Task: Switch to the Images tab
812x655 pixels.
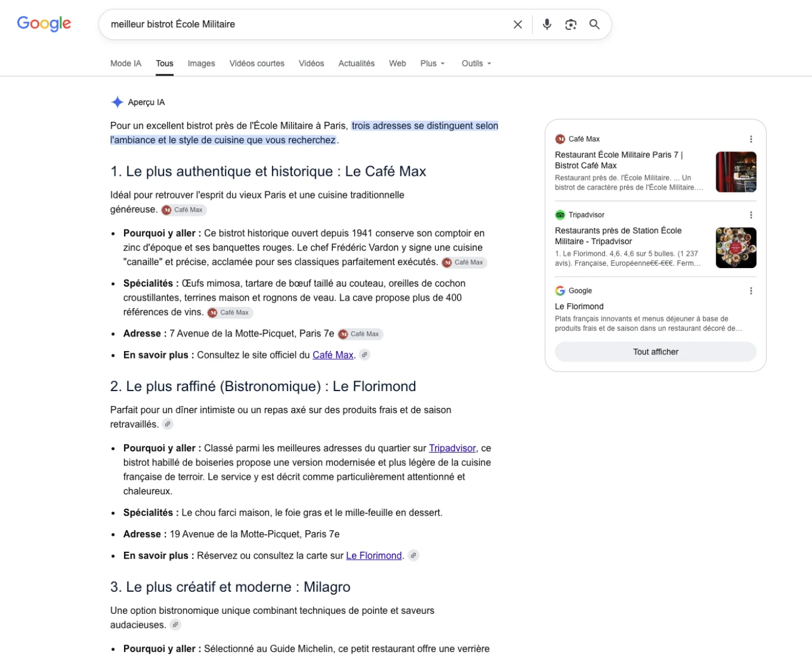Action: 201,64
